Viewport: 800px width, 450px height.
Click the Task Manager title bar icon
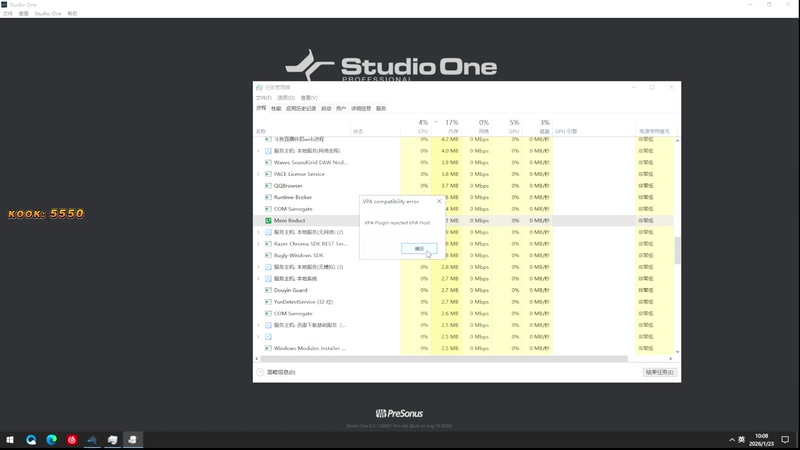[x=259, y=87]
